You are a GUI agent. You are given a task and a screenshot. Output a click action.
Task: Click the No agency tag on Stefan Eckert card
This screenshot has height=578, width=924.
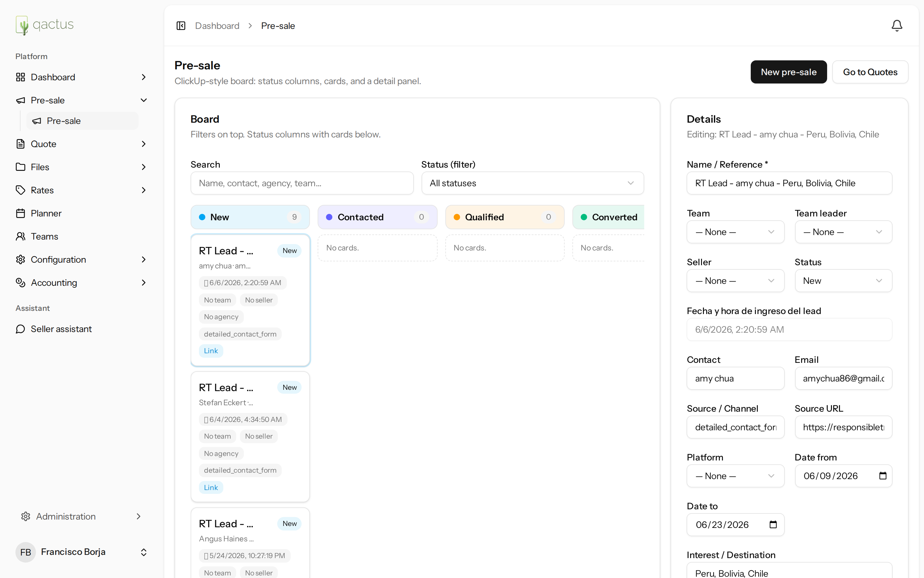(x=221, y=453)
